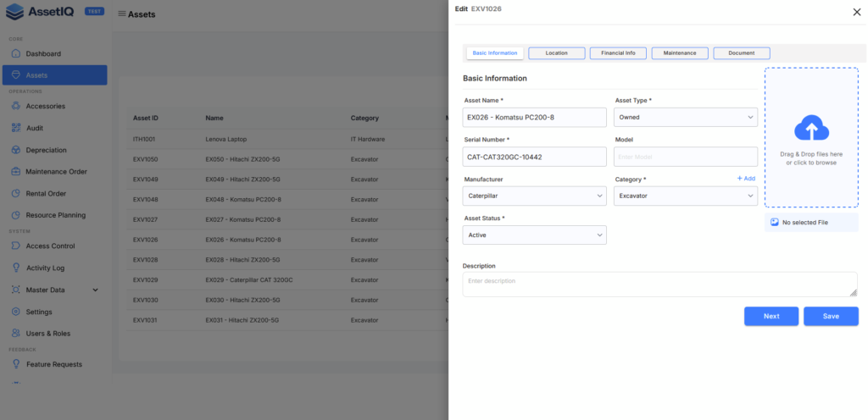Viewport: 868px width, 420px height.
Task: Click the No selected File label
Action: pyautogui.click(x=805, y=222)
